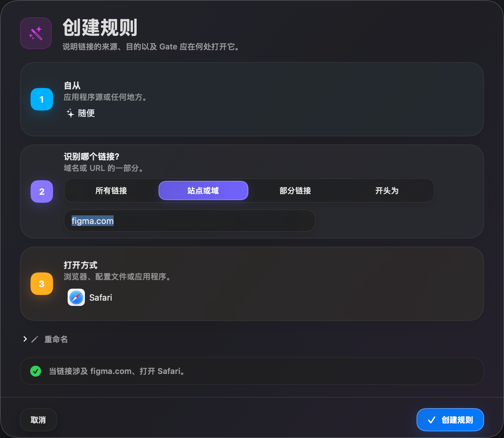The image size is (504, 438).
Task: Click the 创建规则 dialog title
Action: pyautogui.click(x=100, y=28)
